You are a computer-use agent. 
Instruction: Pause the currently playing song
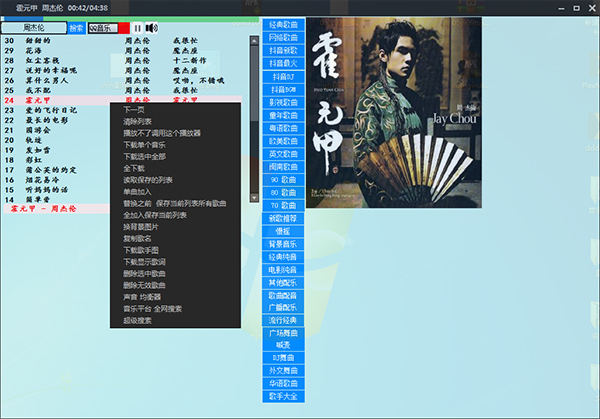point(137,28)
